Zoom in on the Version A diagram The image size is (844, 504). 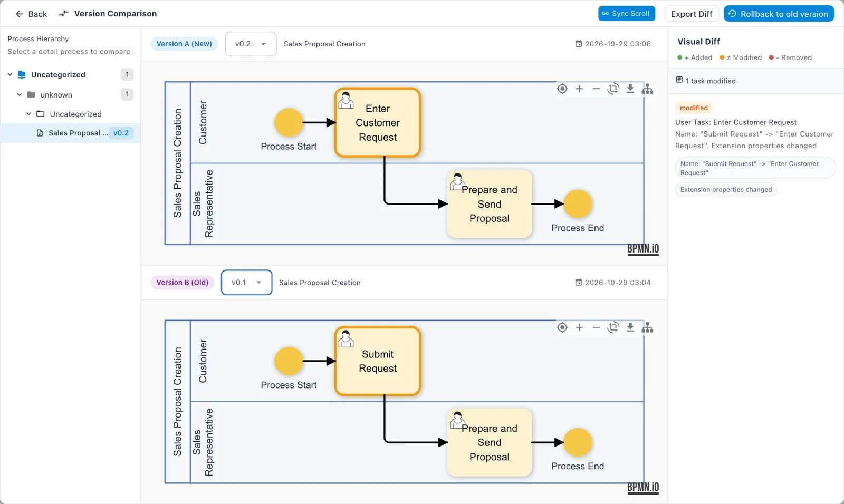point(579,89)
